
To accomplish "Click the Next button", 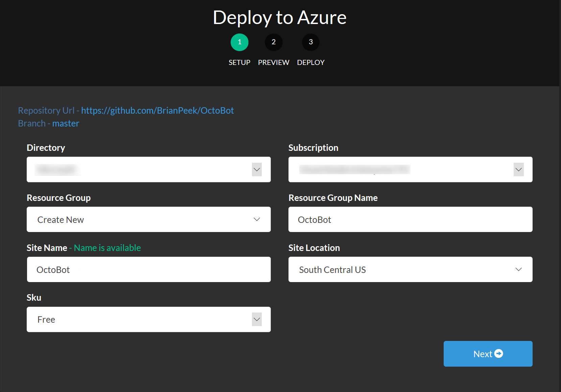I will [x=488, y=353].
